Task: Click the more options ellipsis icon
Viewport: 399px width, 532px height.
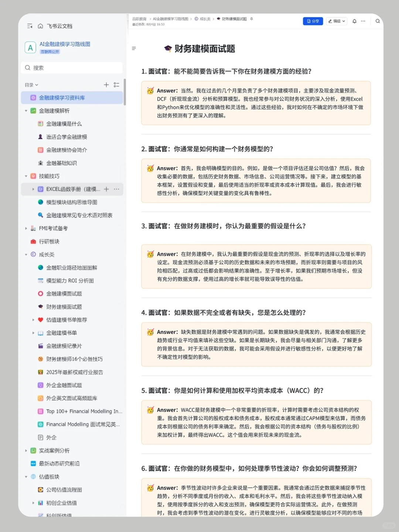Action: tap(363, 21)
